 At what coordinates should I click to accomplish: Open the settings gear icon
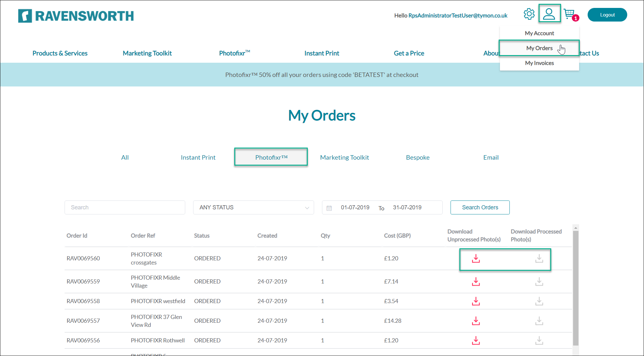529,14
